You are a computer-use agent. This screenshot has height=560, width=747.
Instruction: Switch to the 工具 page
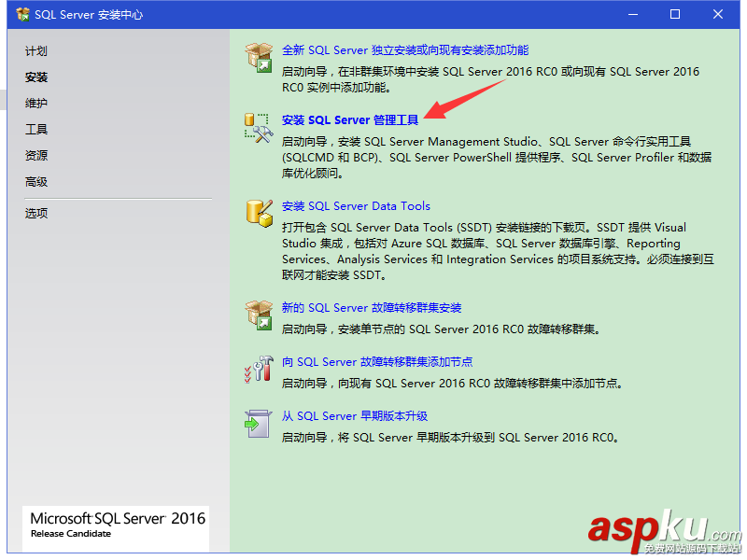[x=36, y=130]
